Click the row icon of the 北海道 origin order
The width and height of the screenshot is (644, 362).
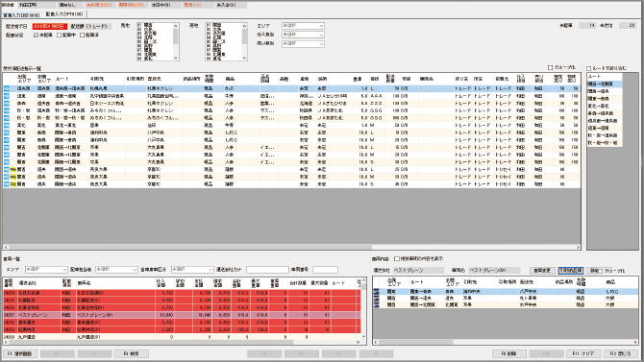pos(7,103)
